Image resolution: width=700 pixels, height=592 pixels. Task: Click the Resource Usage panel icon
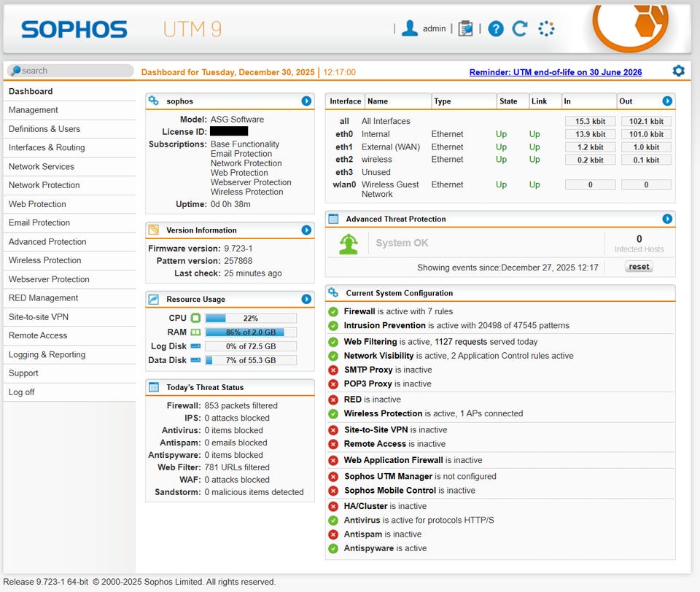[x=154, y=299]
